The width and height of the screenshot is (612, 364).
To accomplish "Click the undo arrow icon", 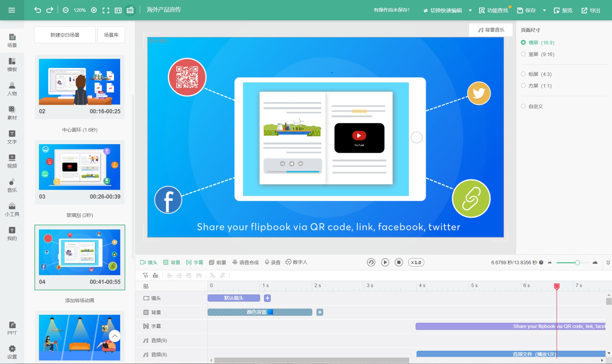I will click(x=38, y=10).
